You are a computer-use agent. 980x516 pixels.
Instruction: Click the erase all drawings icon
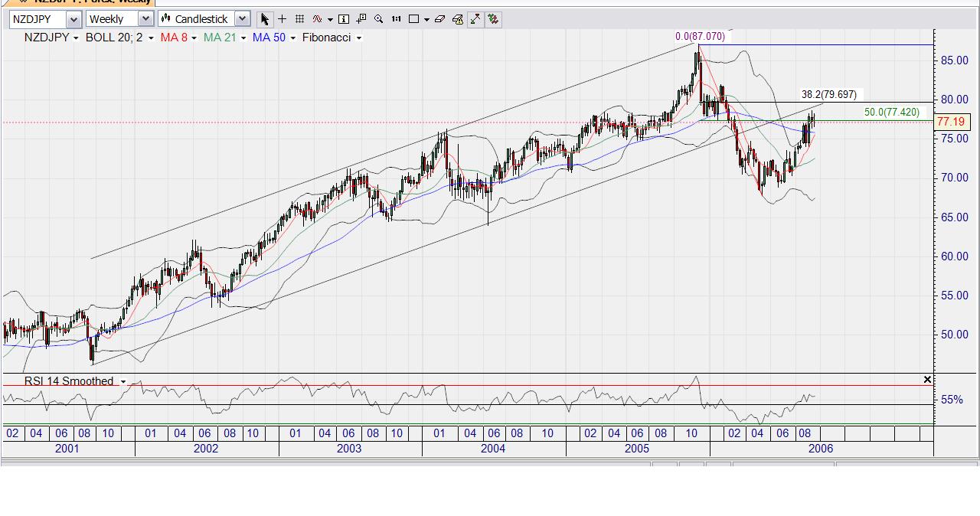(458, 19)
